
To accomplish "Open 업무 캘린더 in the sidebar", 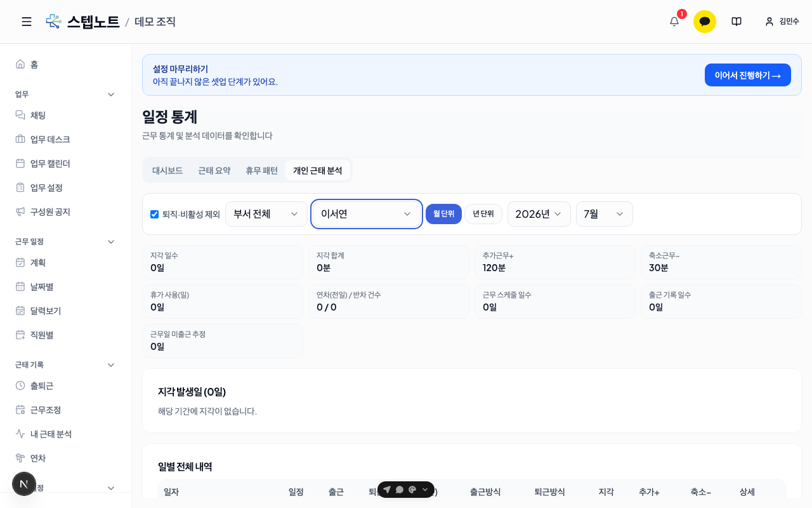I will [65, 163].
